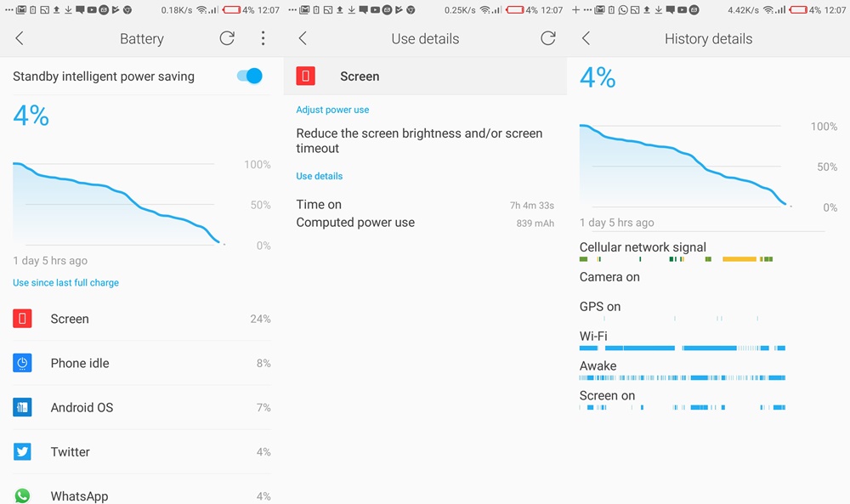Go back from the Battery screen
The image size is (850, 504).
click(20, 38)
